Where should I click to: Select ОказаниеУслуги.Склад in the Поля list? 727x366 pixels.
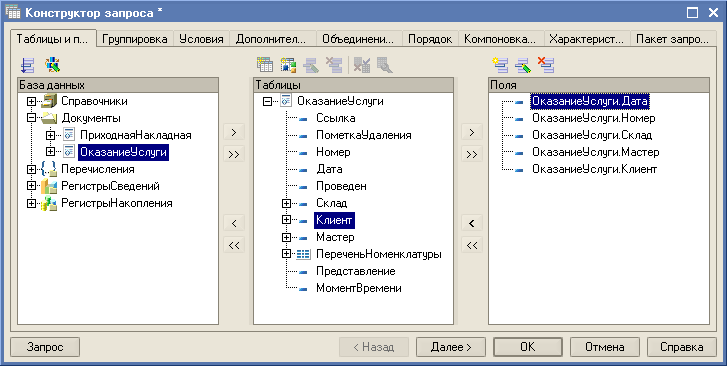(592, 135)
